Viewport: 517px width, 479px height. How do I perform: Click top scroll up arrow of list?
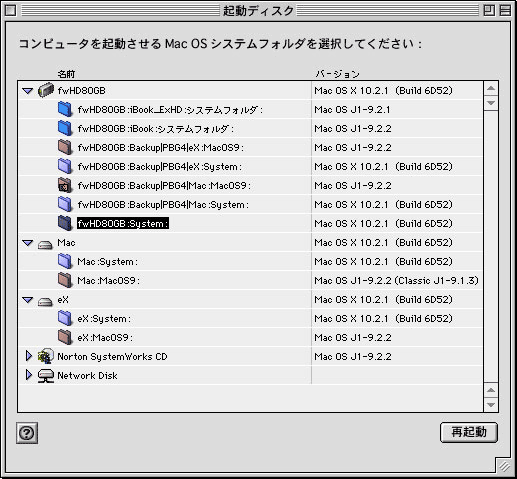point(491,88)
